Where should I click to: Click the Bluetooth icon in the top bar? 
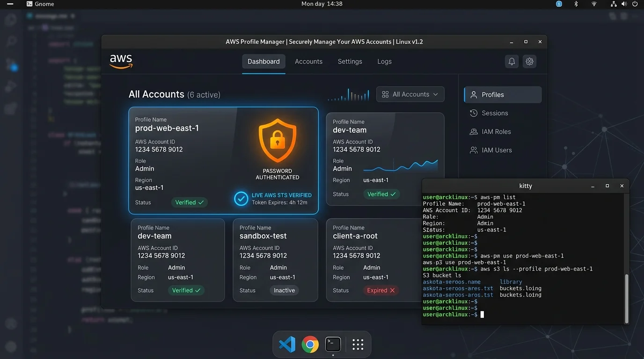(576, 4)
